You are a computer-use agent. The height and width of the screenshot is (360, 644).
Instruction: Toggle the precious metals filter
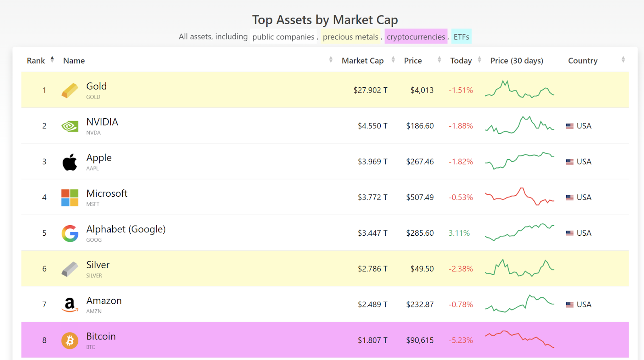tap(350, 37)
